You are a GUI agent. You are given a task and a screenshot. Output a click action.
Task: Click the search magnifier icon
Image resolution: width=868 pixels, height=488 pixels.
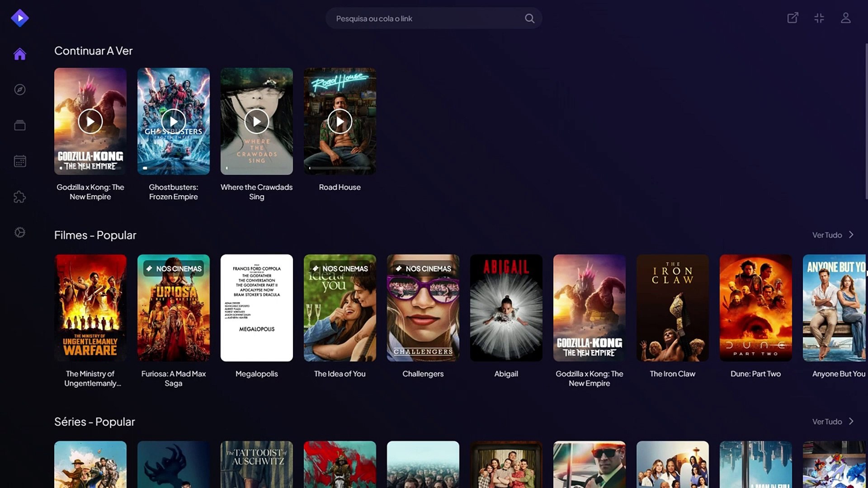tap(529, 19)
